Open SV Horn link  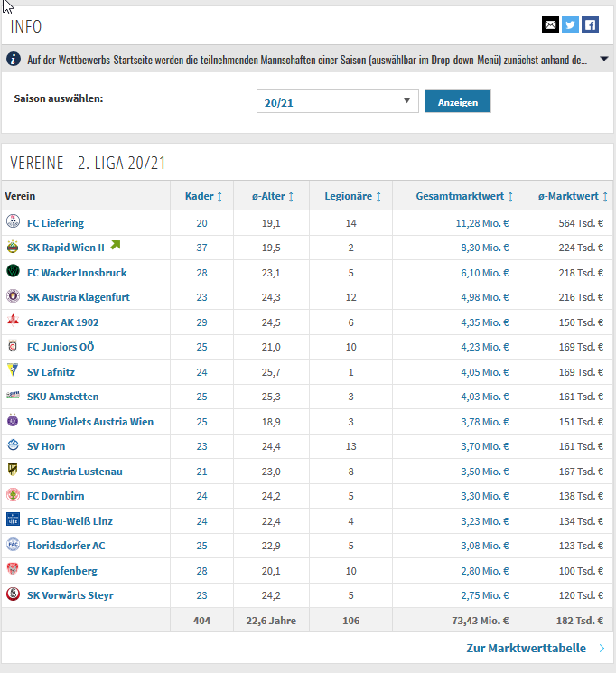[46, 446]
